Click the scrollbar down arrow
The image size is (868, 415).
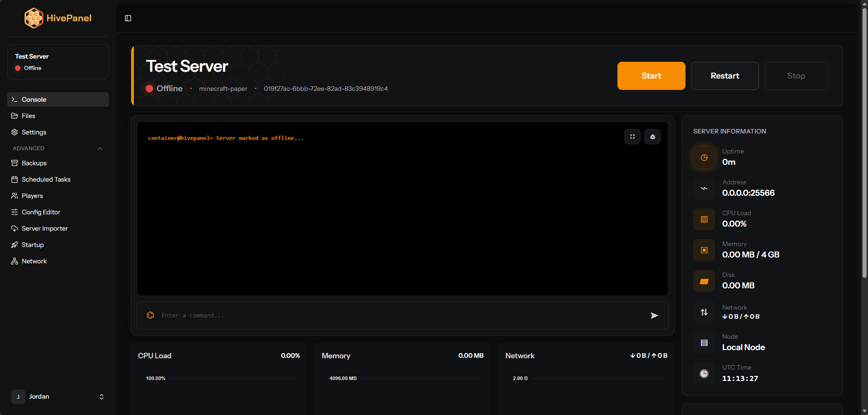coord(864,411)
